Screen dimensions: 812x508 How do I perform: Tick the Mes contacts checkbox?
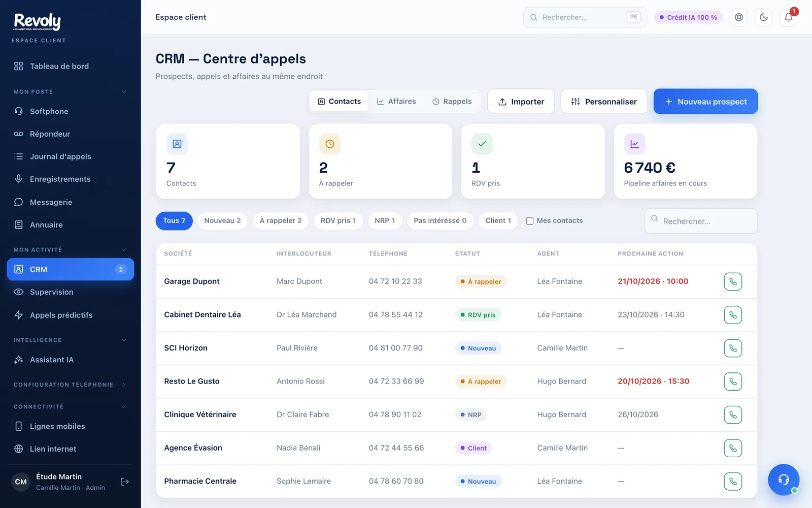(x=530, y=221)
